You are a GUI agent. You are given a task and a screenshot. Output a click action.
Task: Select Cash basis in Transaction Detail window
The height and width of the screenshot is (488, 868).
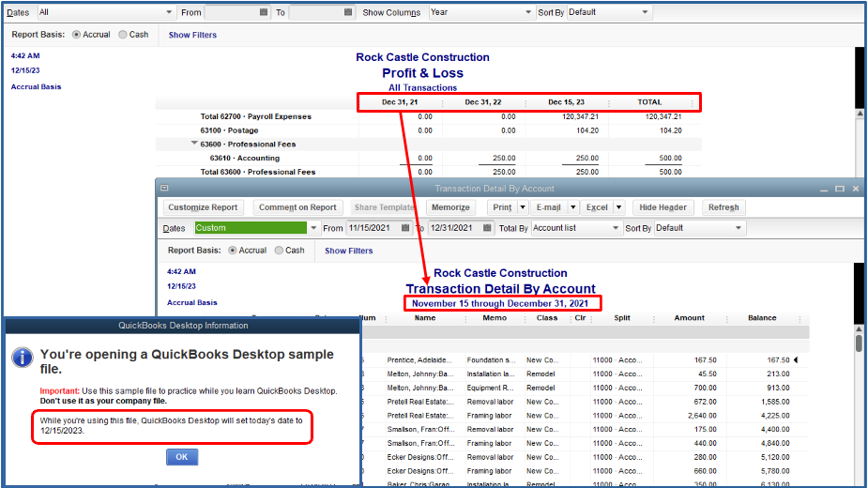click(x=279, y=251)
